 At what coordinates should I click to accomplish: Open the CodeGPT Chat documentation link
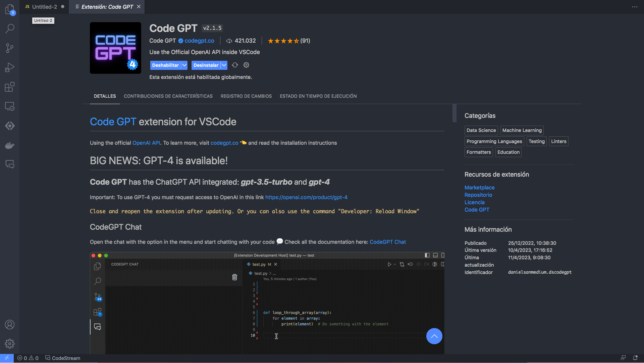coord(387,242)
